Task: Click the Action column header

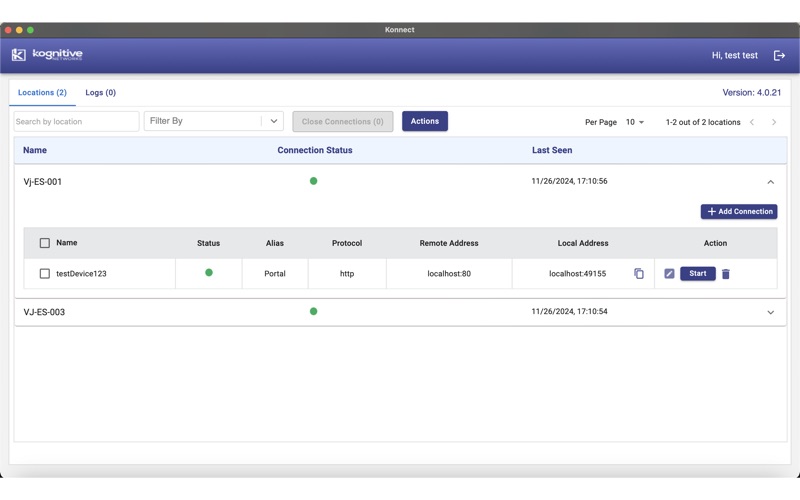Action: pyautogui.click(x=715, y=243)
